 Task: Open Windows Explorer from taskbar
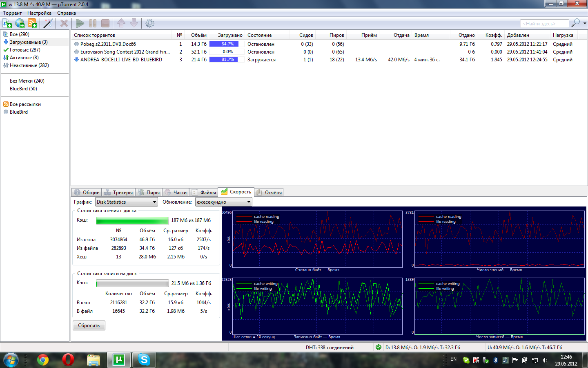(94, 360)
